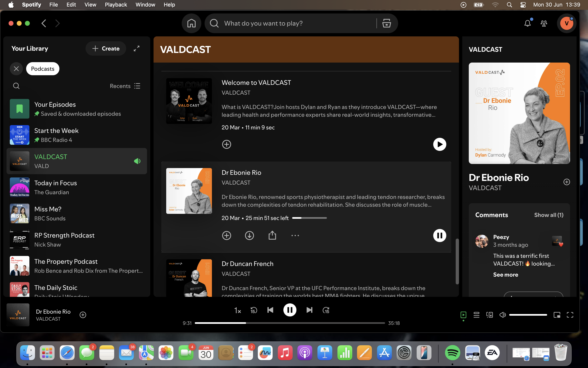
Task: Seek the Dr Ebonie Rio episode progress bar
Action: pyautogui.click(x=309, y=218)
